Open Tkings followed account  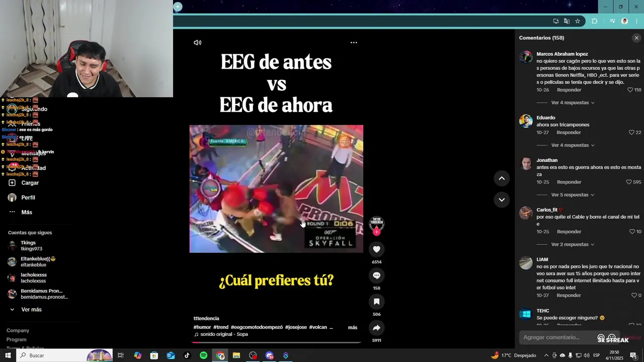click(x=25, y=246)
